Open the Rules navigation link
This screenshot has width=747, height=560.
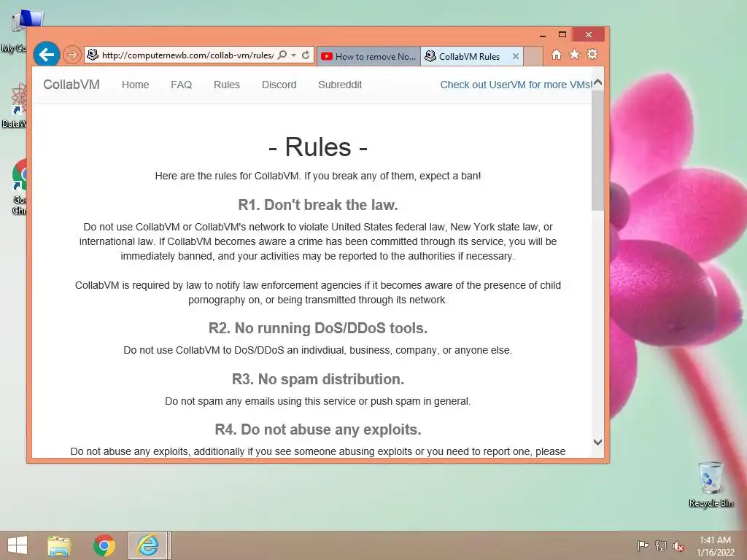227,85
